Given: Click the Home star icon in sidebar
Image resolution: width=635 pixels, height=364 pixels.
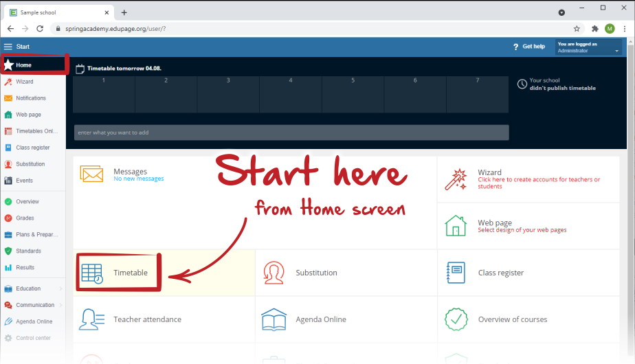Looking at the screenshot, I should pos(8,65).
